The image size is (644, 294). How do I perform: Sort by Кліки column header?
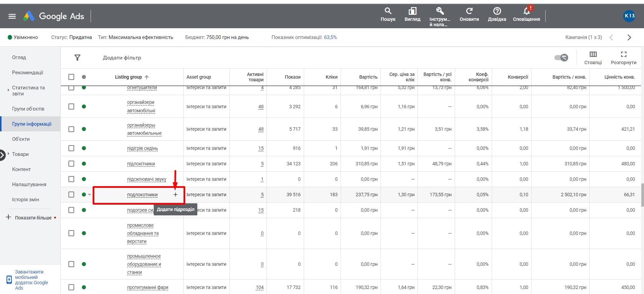[332, 77]
